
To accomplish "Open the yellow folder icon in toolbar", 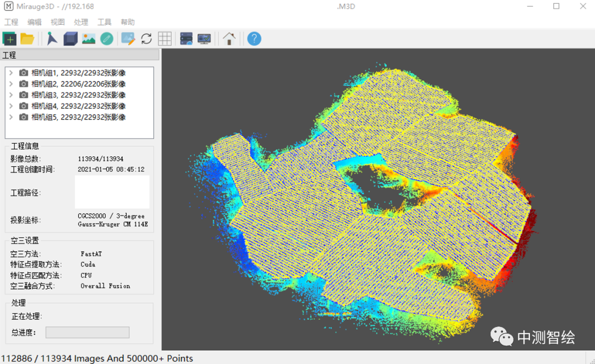I will pos(27,39).
